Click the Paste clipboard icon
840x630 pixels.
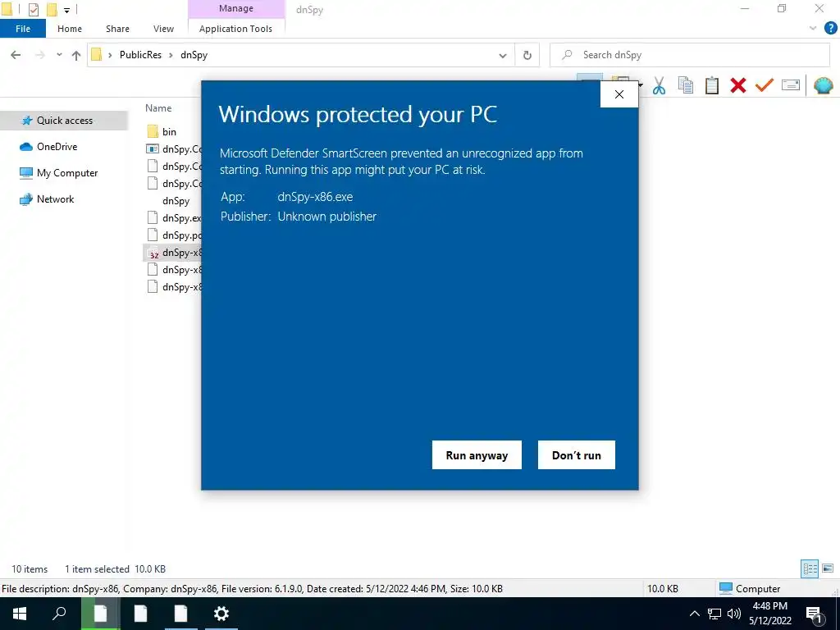click(x=711, y=85)
